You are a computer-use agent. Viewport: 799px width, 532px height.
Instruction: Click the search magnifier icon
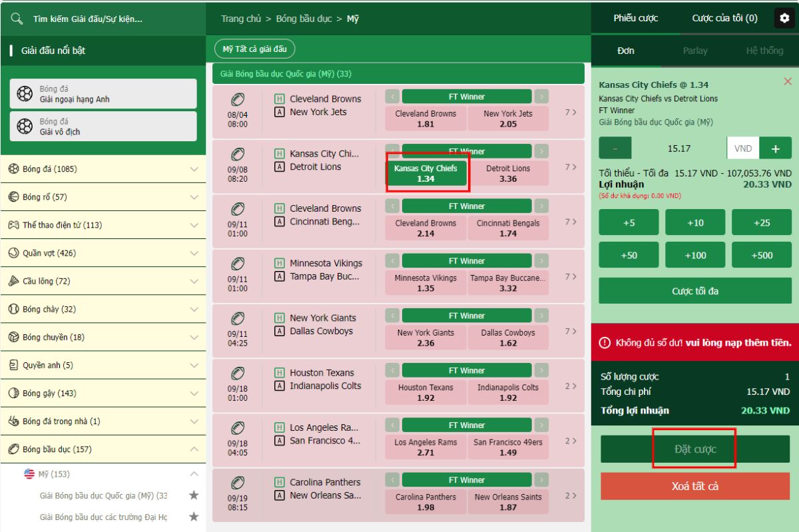tap(17, 19)
